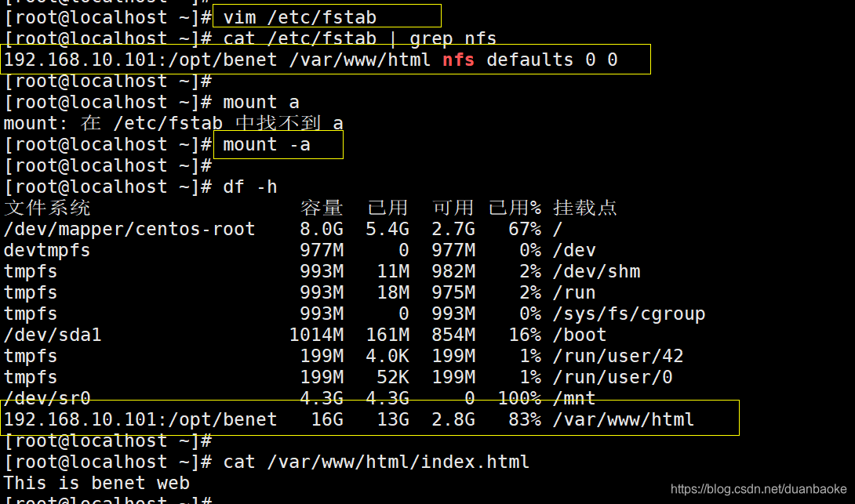Click the '/run' mount point
855x504 pixels.
[574, 292]
